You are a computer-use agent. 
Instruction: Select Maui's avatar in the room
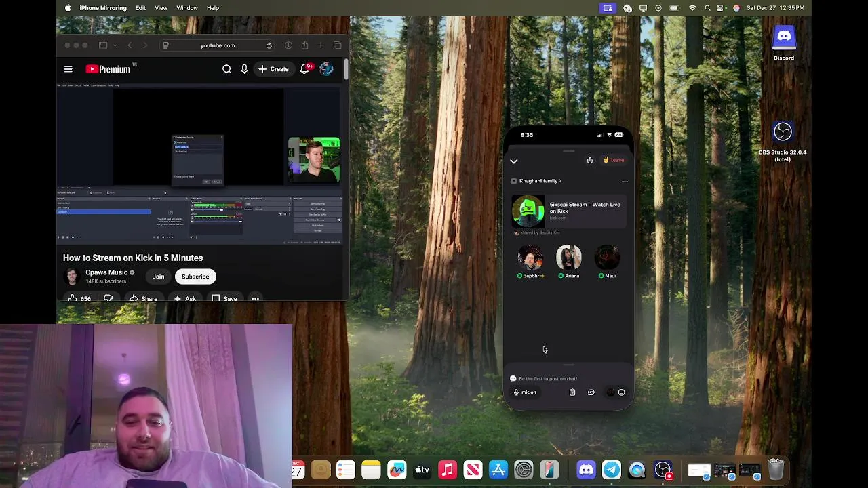[607, 258]
